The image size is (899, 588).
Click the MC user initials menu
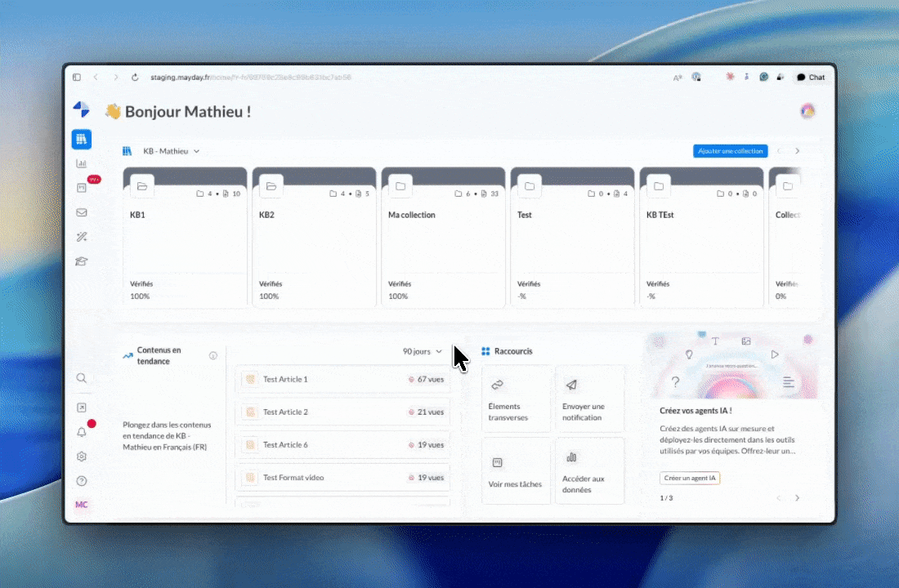(x=81, y=505)
